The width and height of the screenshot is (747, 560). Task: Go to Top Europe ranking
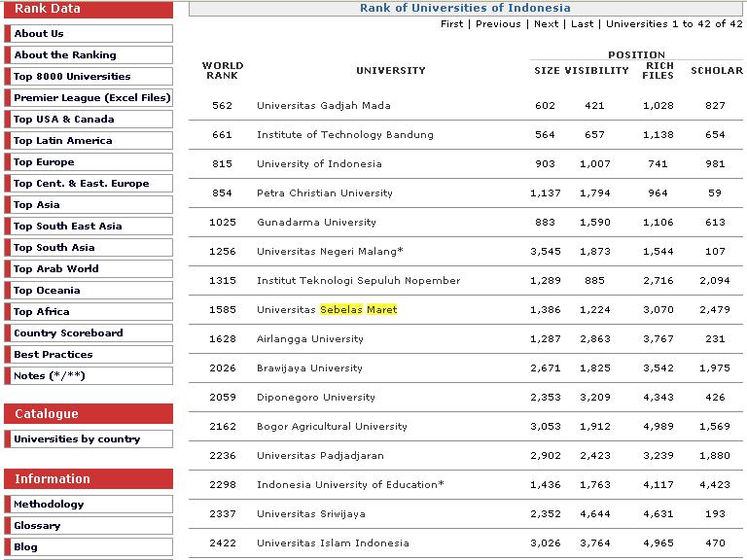[x=89, y=162]
